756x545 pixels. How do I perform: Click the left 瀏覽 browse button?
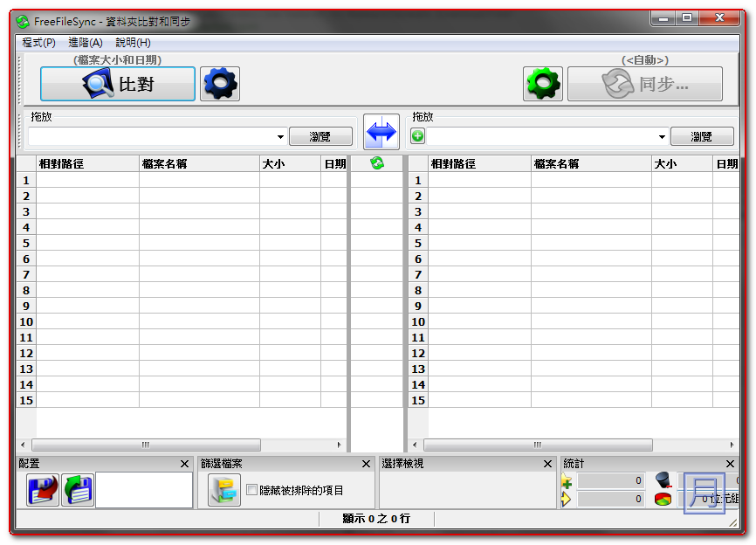320,137
